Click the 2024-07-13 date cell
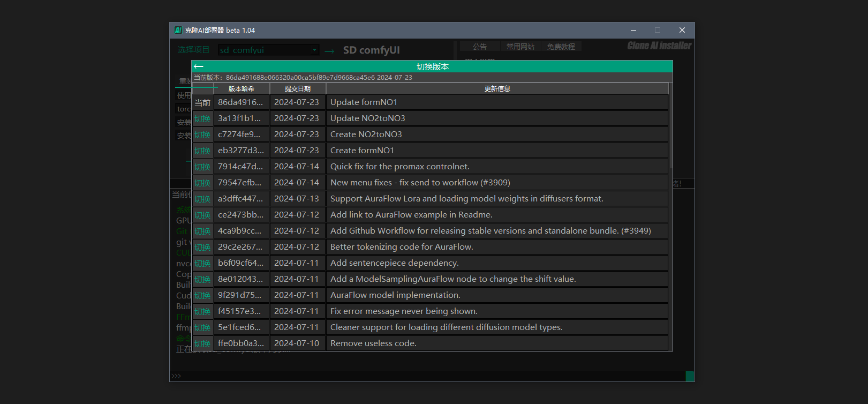Image resolution: width=868 pixels, height=404 pixels. click(297, 199)
